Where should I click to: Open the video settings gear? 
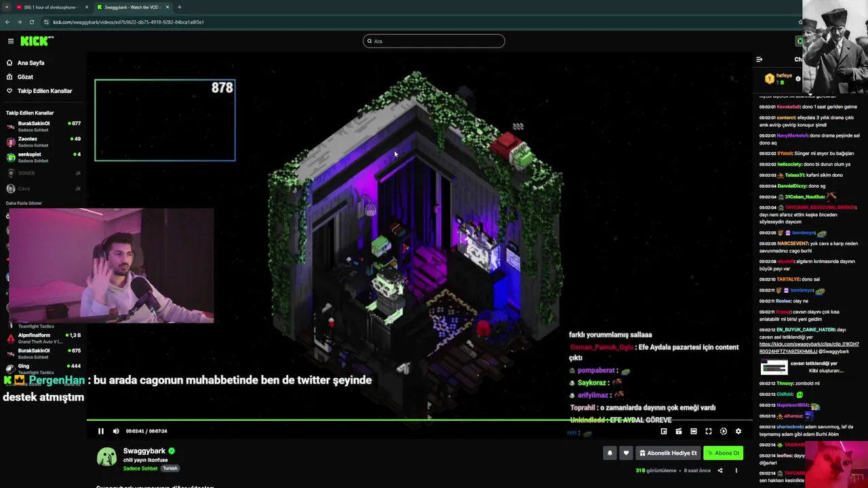(x=738, y=431)
